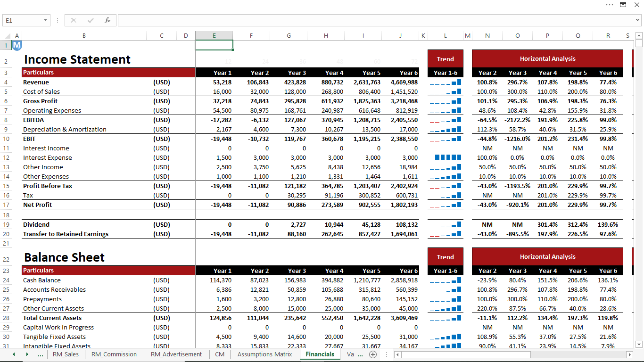Select the Financials sheet tab
644x362 pixels.
pyautogui.click(x=320, y=354)
